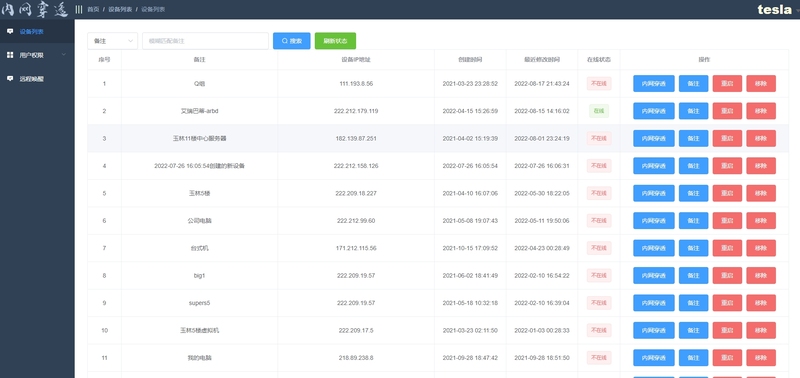Click 内网穿透 for the 台式机 device
The image size is (800, 378).
coord(654,248)
